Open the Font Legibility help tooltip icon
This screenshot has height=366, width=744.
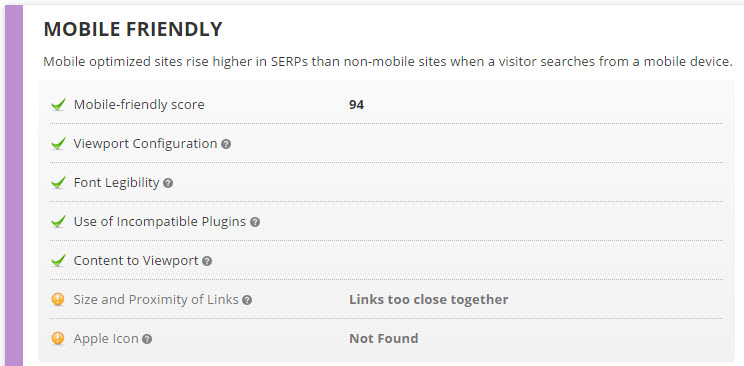point(168,183)
